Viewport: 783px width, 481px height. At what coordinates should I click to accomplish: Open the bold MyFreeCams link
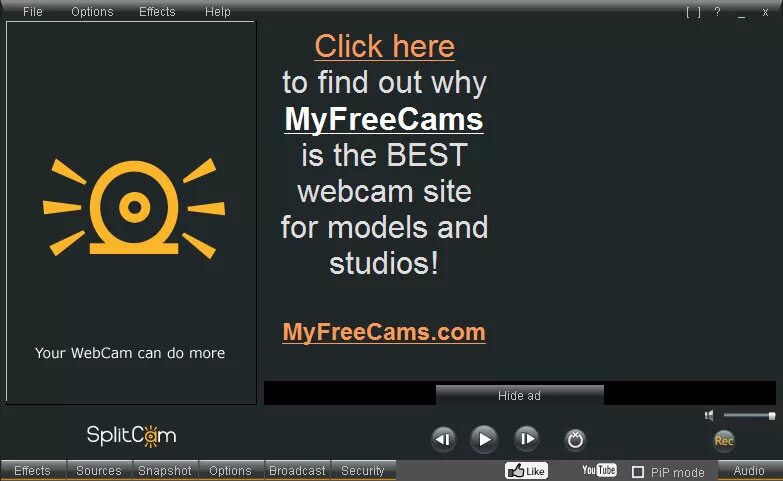click(x=384, y=119)
